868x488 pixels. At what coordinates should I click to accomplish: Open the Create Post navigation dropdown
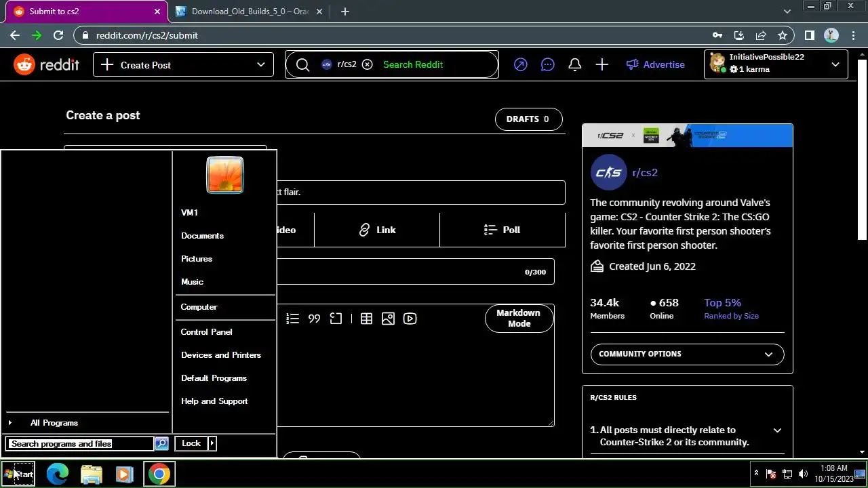[x=183, y=64]
